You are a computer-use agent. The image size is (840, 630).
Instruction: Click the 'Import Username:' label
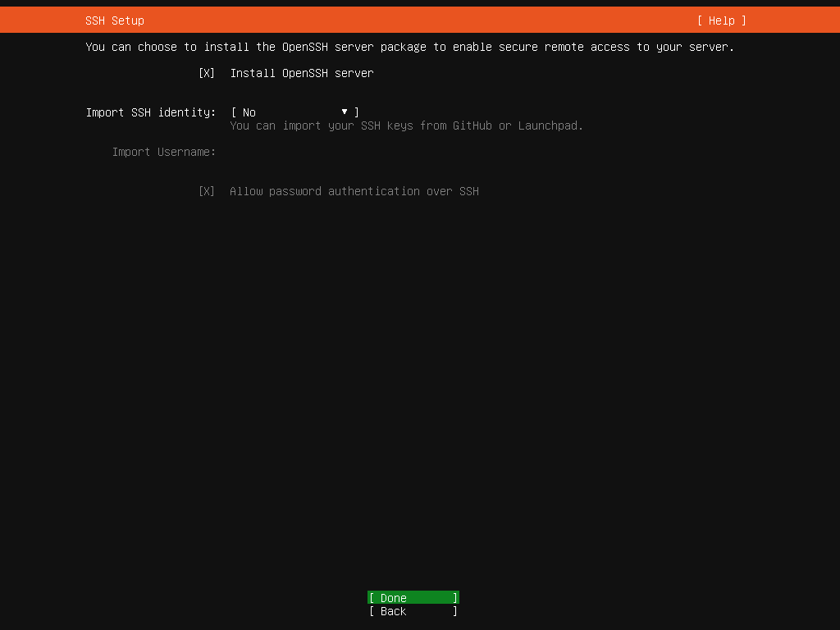(164, 152)
